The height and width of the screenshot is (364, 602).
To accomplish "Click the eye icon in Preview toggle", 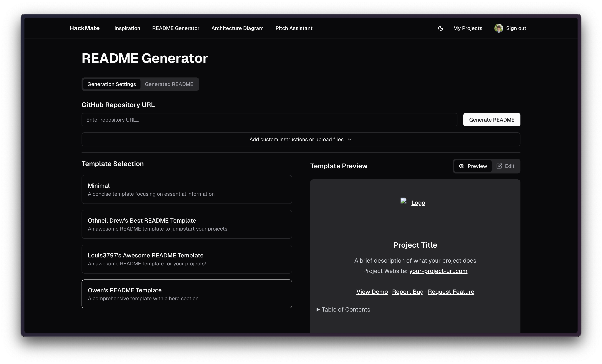I will 462,166.
